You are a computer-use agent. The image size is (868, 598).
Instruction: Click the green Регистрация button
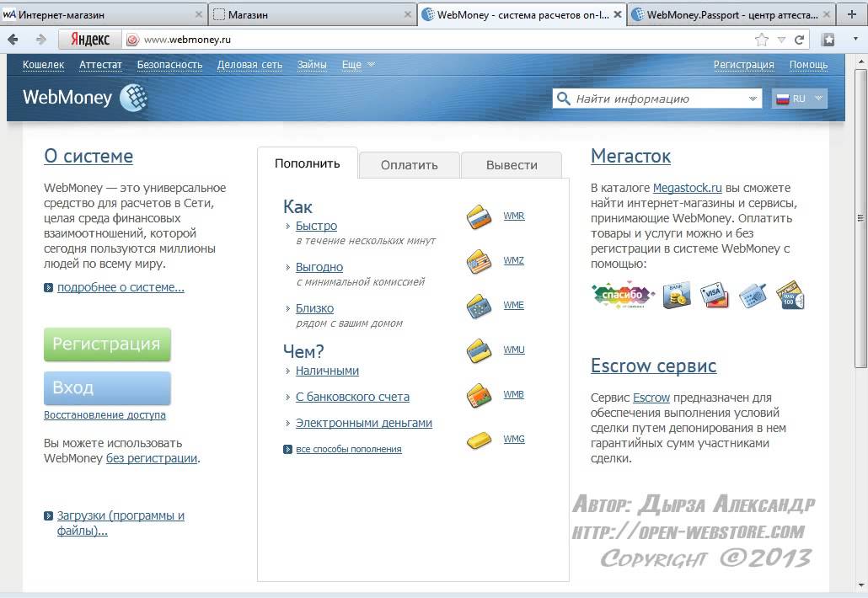[107, 344]
